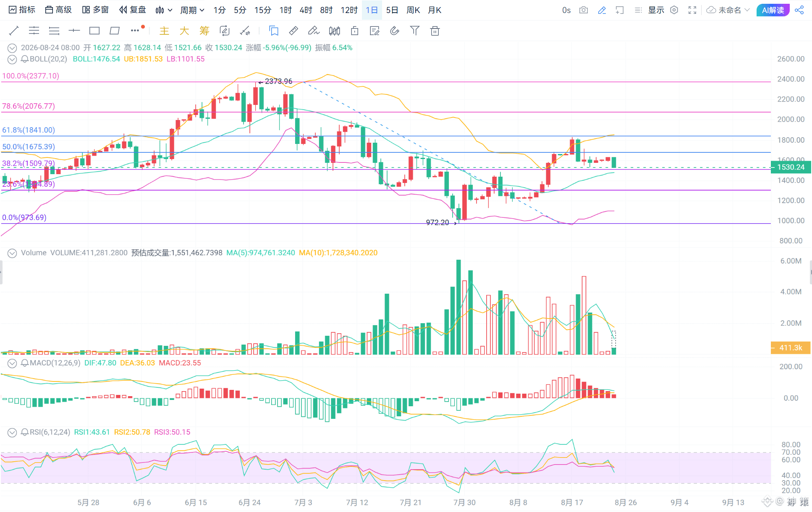This screenshot has width=812, height=512.
Task: Enter fullscreen mode
Action: 692,10
